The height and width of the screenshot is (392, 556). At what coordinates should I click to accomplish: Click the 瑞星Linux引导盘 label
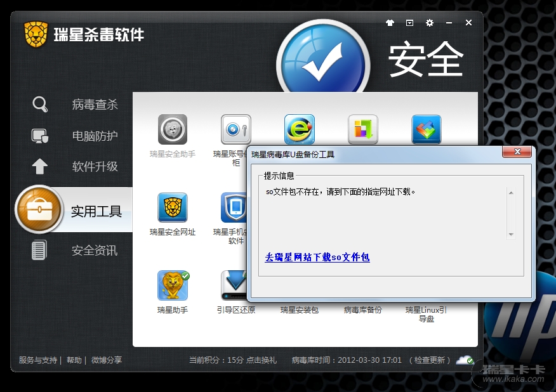coord(427,315)
